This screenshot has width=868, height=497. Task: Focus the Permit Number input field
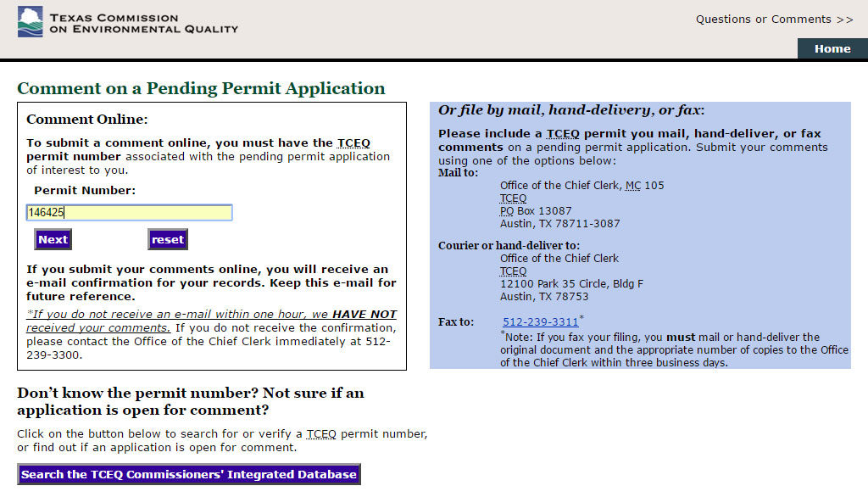tap(129, 212)
